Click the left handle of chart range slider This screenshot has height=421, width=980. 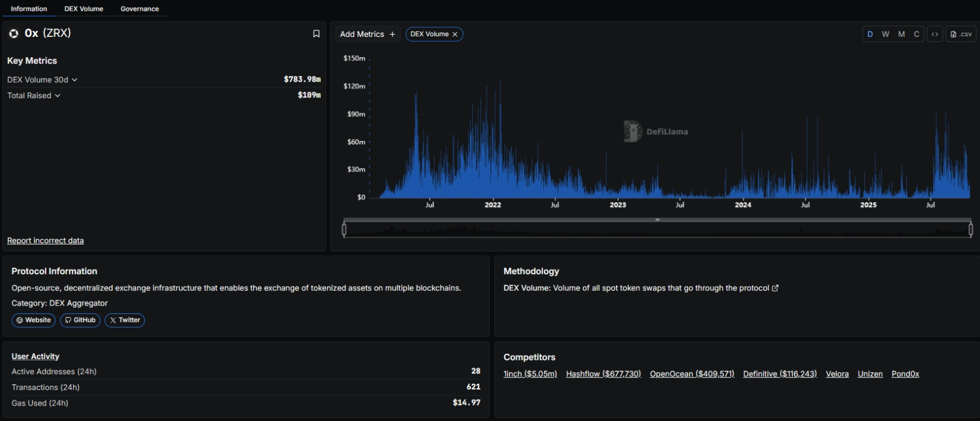pos(344,229)
